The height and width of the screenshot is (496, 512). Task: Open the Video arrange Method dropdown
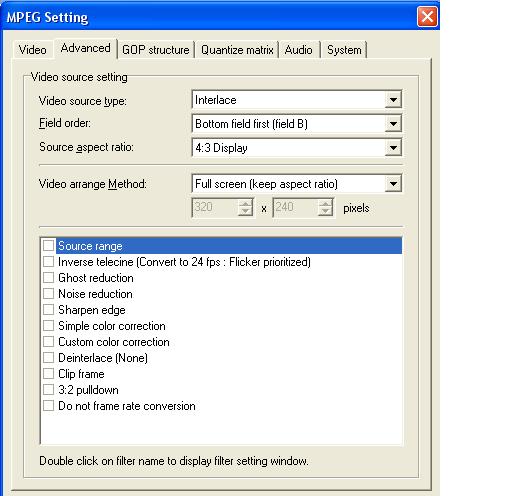(393, 184)
